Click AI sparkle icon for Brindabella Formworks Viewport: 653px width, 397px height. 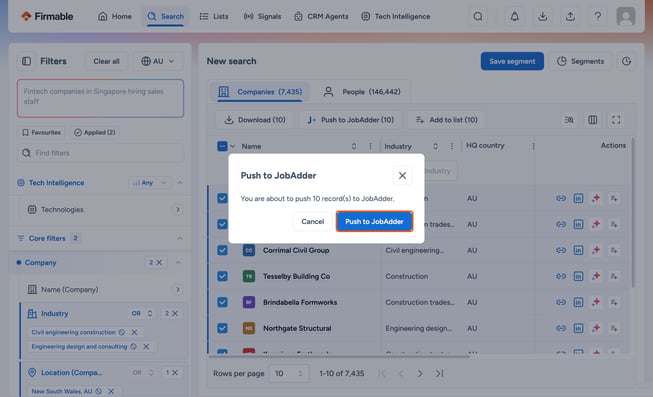pos(596,302)
